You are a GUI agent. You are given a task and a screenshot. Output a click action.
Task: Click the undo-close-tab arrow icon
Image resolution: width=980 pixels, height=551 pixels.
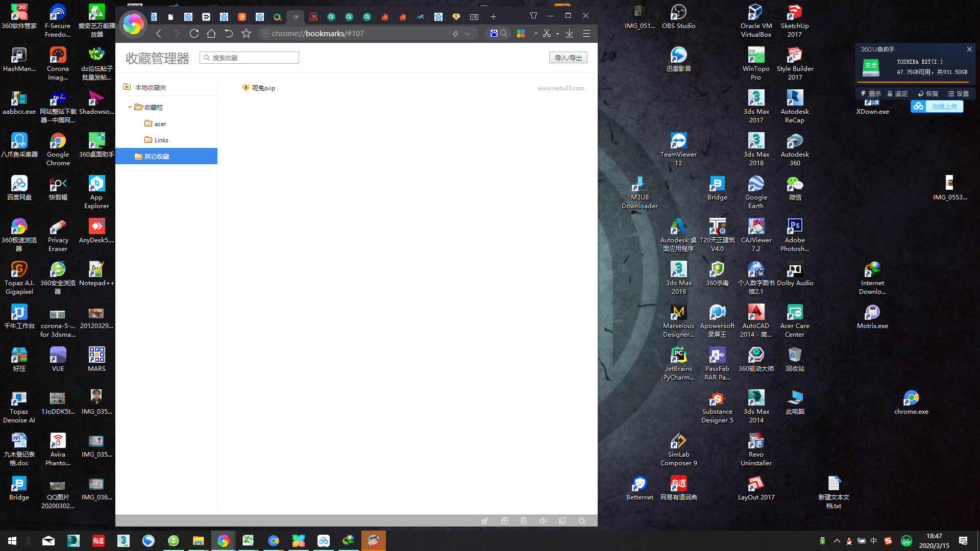(x=229, y=34)
